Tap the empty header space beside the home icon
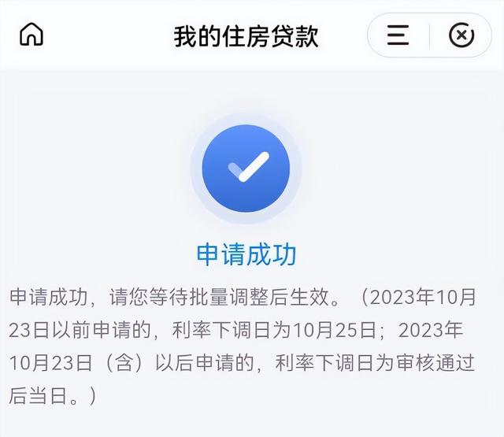504x437 pixels. [106, 35]
